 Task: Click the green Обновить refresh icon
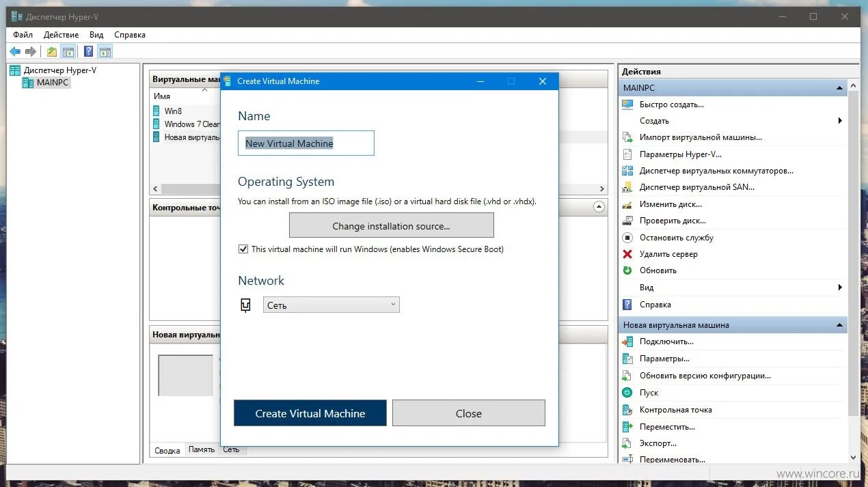tap(627, 270)
